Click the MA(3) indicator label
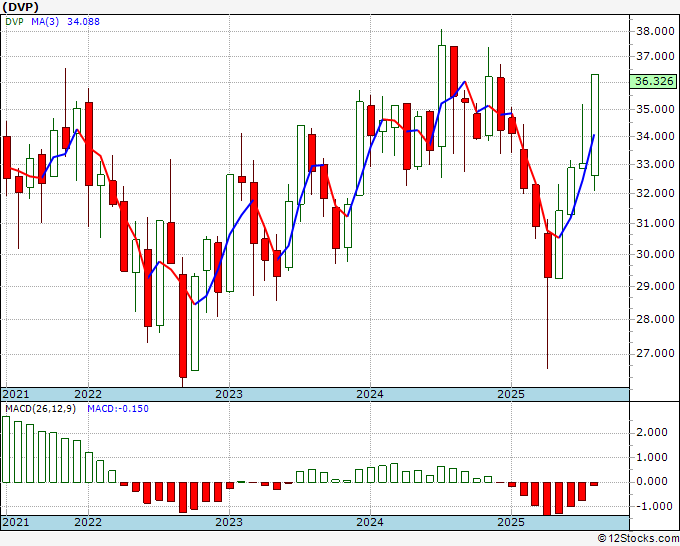Image resolution: width=680 pixels, height=546 pixels. pos(45,22)
